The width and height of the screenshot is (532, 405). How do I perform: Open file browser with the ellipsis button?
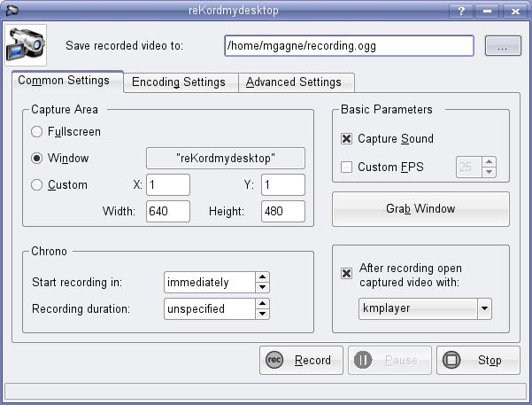click(502, 46)
